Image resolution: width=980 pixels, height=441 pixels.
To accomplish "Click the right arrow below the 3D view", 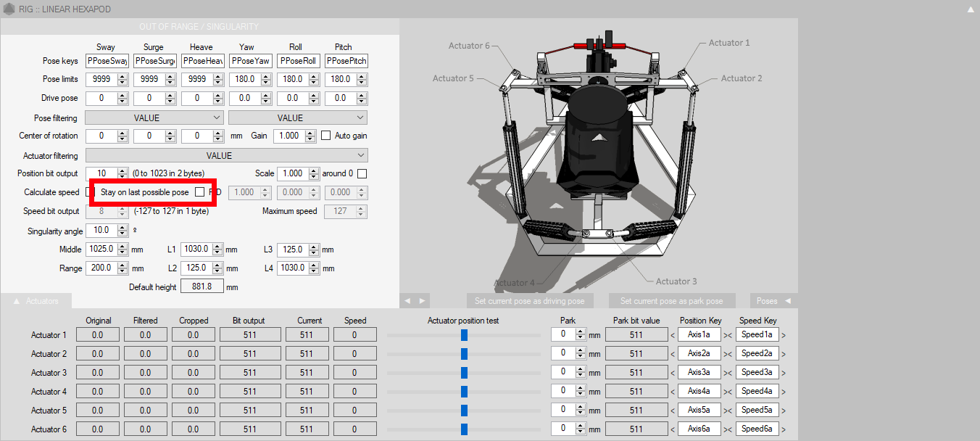I will point(422,300).
